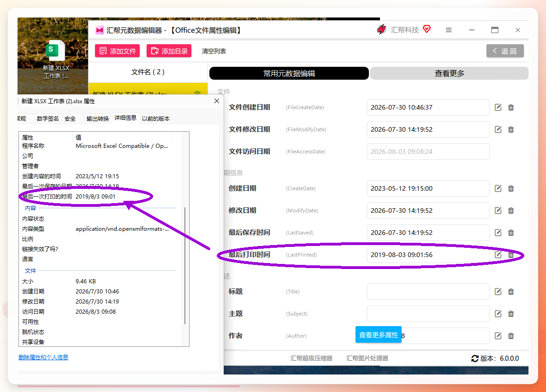
Task: Click trash icon for 修改日期 ModifyDate
Action: point(511,211)
